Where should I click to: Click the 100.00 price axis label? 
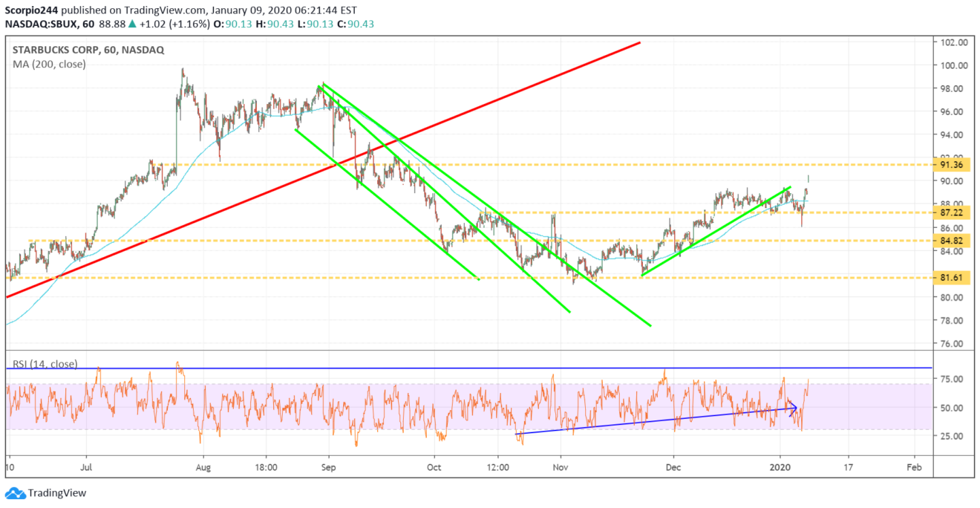point(952,65)
